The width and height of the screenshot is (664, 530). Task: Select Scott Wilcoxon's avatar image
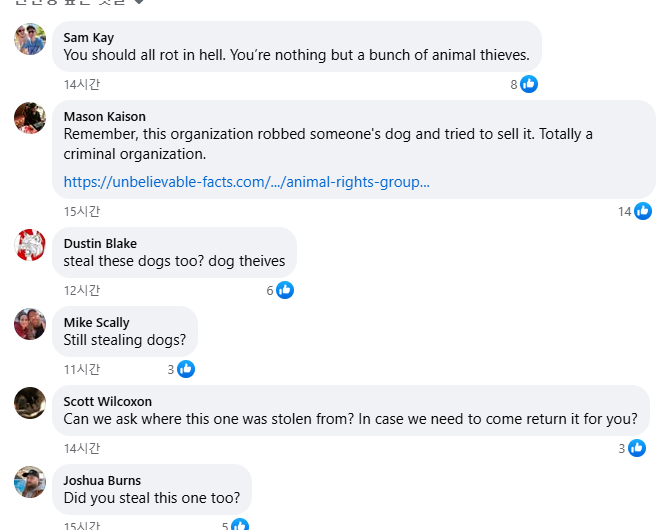pyautogui.click(x=30, y=403)
